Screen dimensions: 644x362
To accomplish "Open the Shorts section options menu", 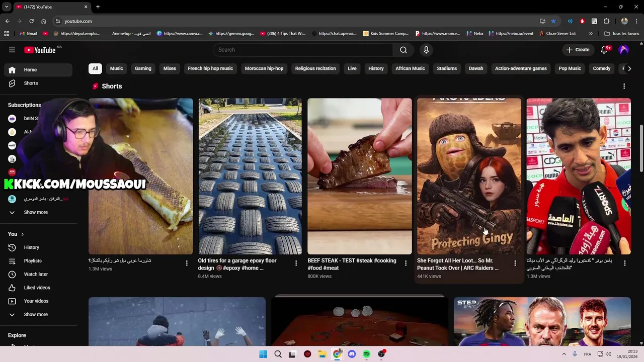I will (624, 86).
